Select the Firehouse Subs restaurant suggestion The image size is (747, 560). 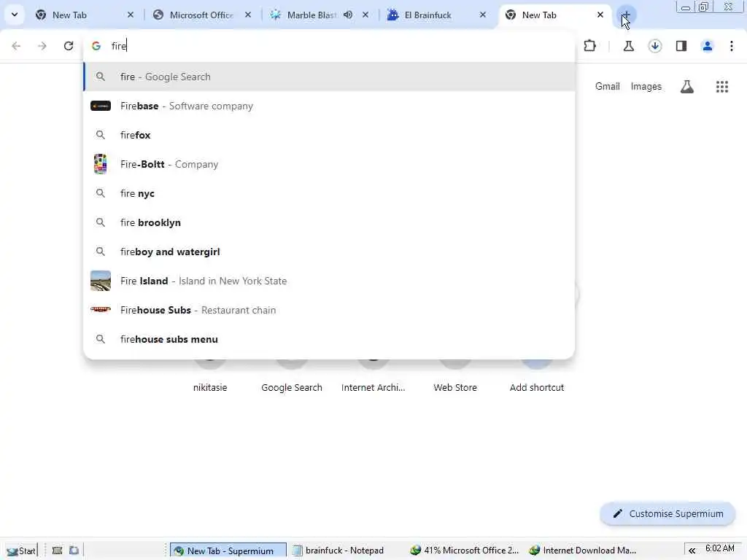click(x=329, y=310)
